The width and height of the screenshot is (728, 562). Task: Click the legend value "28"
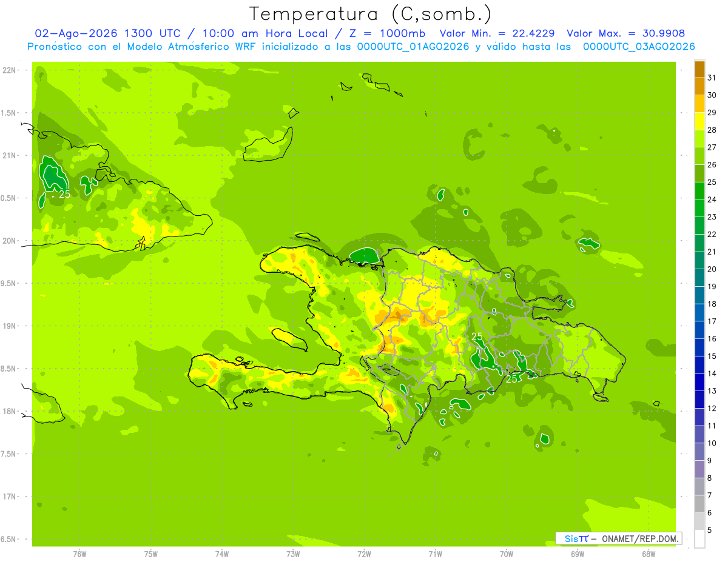coord(712,130)
